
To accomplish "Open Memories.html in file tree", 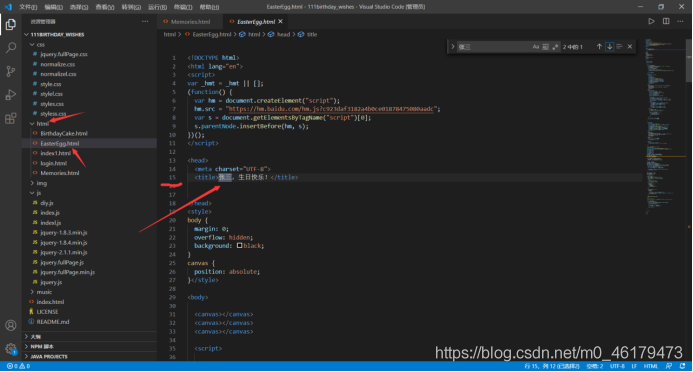I will [x=60, y=173].
